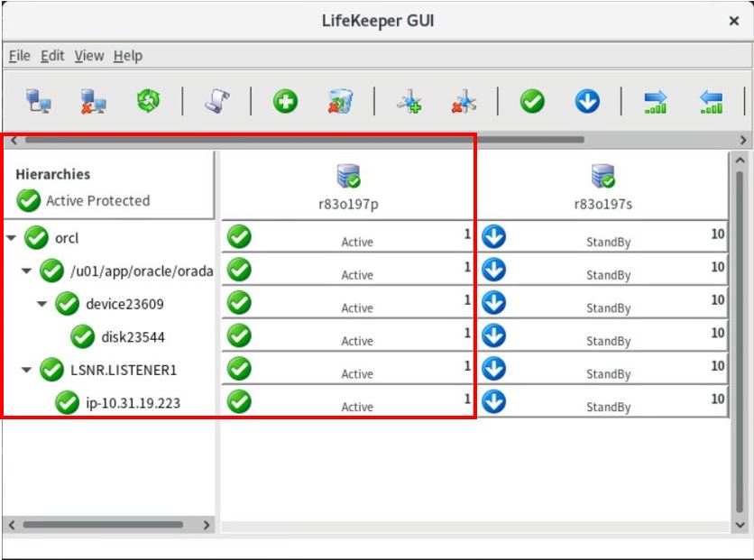
Task: Open the Help menu
Action: [x=128, y=56]
